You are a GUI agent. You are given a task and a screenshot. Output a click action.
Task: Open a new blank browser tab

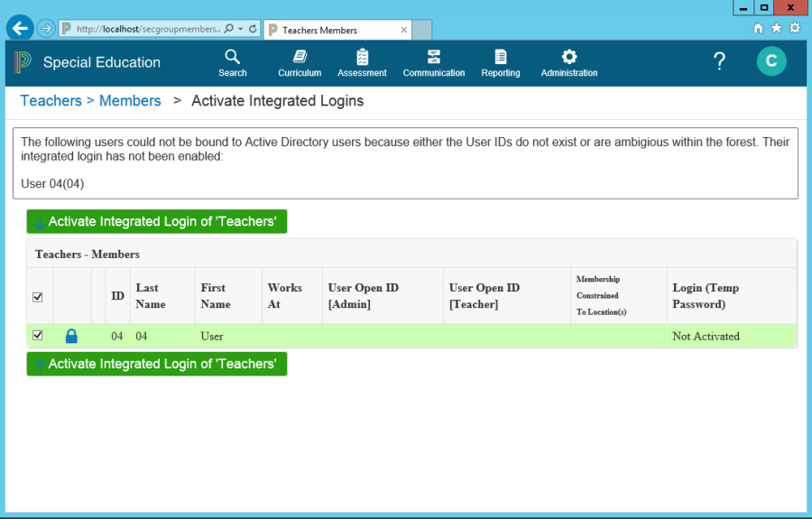[422, 30]
